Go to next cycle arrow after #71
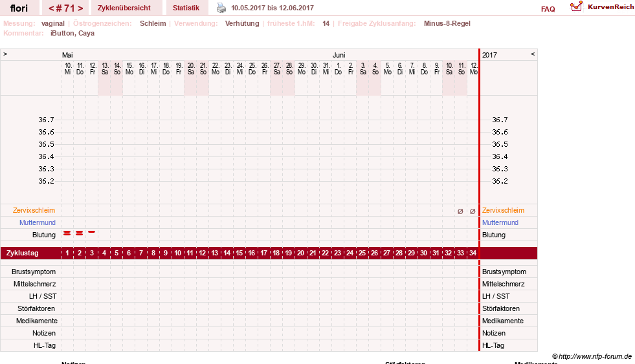 pos(80,8)
